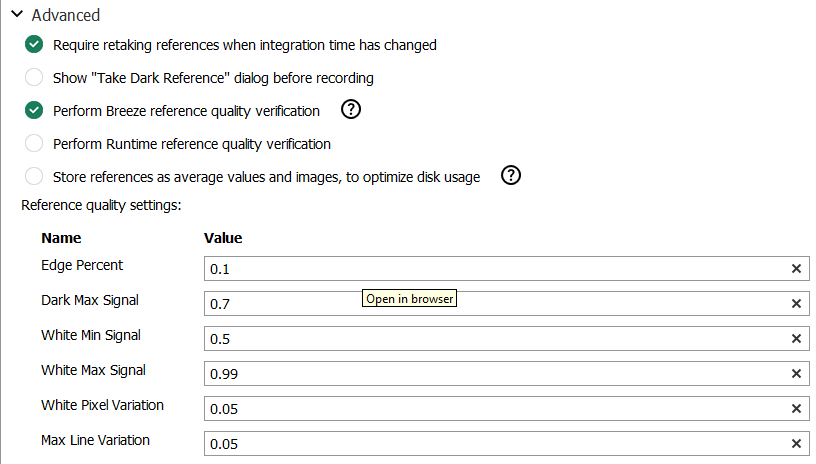Screen dimensions: 816x464
Task: Clear the White Max Signal value
Action: coord(796,374)
